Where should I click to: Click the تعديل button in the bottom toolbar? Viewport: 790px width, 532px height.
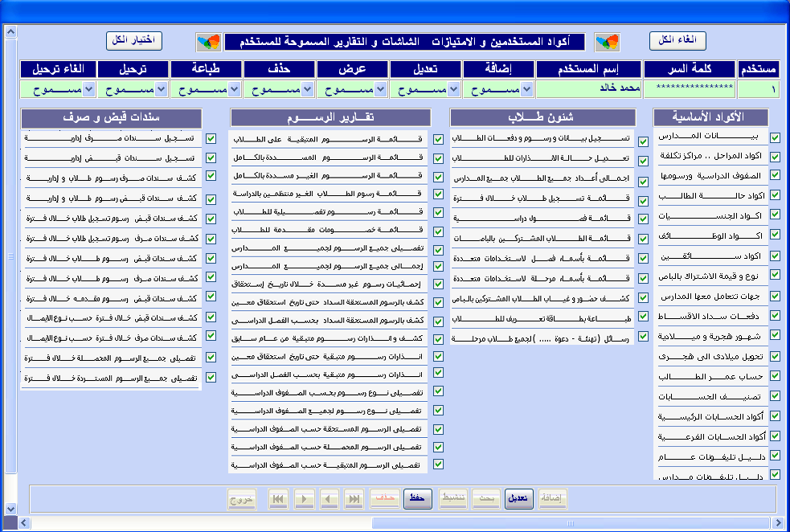519,499
